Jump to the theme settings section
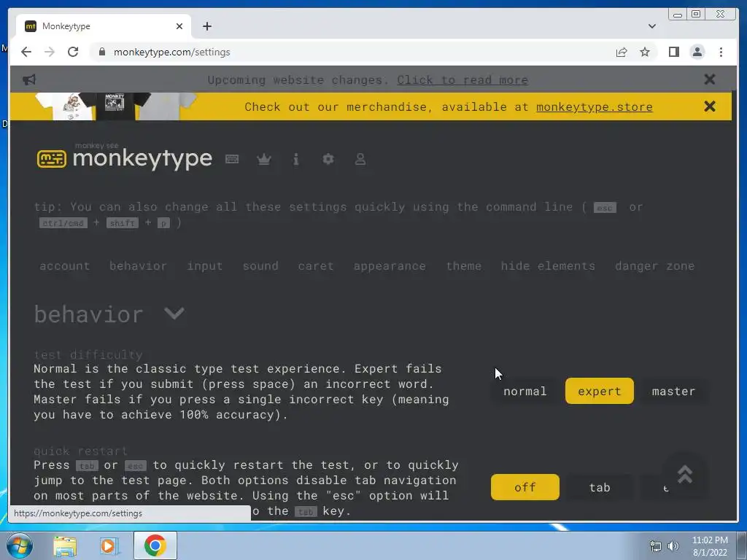This screenshot has width=747, height=560. tap(463, 265)
